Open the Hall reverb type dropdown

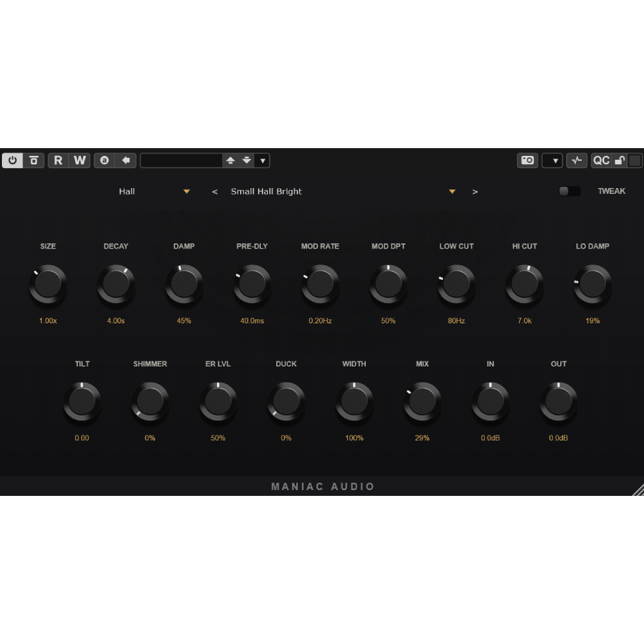pos(154,191)
